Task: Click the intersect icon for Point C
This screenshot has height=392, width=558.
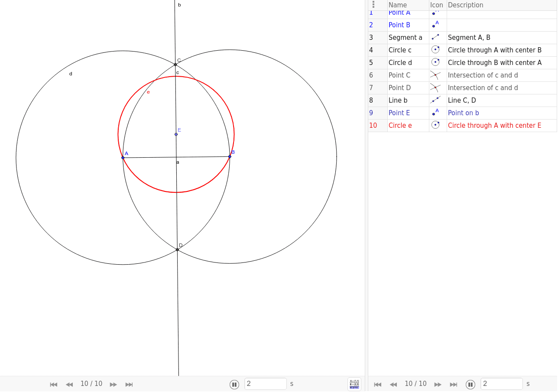Action: 435,75
